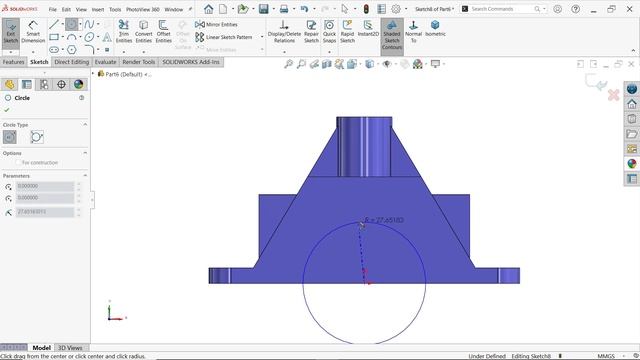This screenshot has height=360, width=640.
Task: Select the Polygon tool
Action: [x=71, y=50]
